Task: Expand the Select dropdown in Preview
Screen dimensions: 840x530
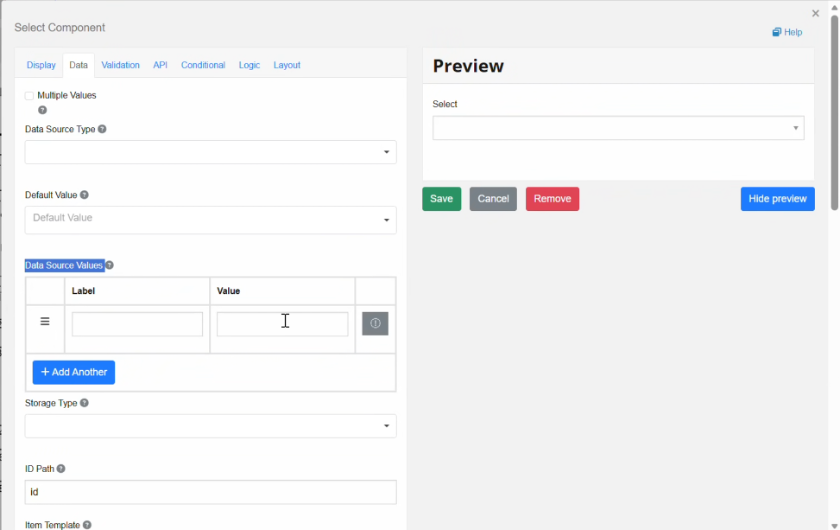Action: (618, 128)
